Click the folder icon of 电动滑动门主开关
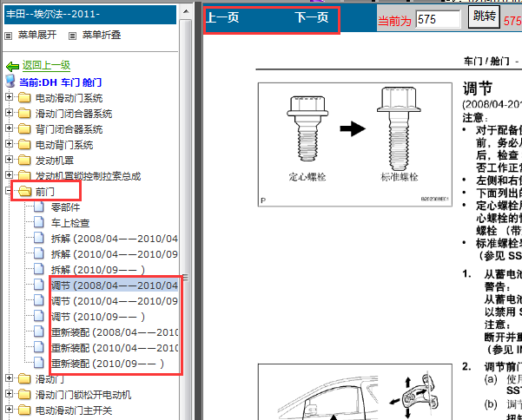Viewport: 522px width, 420px height. (24, 410)
